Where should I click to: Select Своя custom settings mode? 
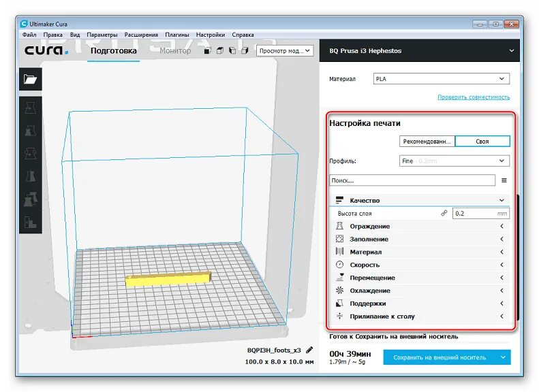coord(482,142)
